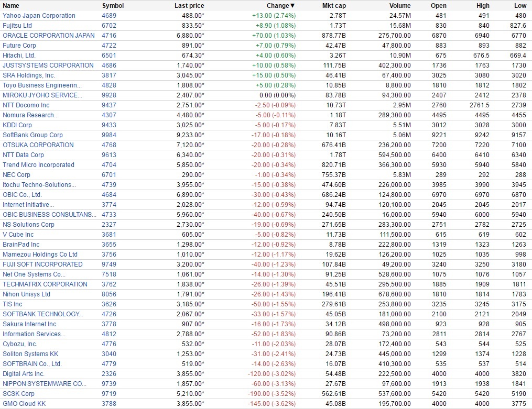This screenshot has width=532, height=409.
Task: Click symbol 4689 link
Action: click(x=109, y=16)
